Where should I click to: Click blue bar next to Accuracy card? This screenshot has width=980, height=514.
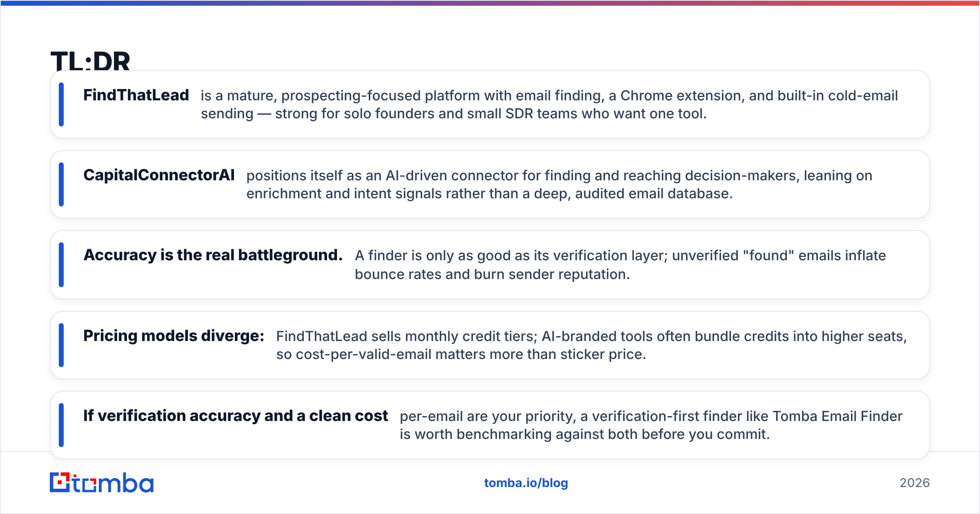point(61,265)
